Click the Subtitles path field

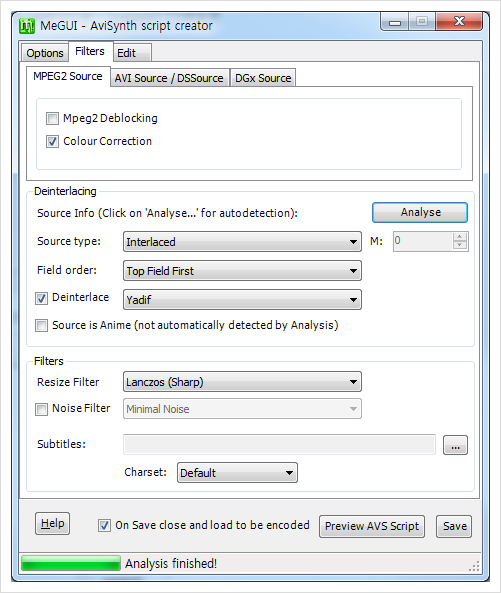279,444
